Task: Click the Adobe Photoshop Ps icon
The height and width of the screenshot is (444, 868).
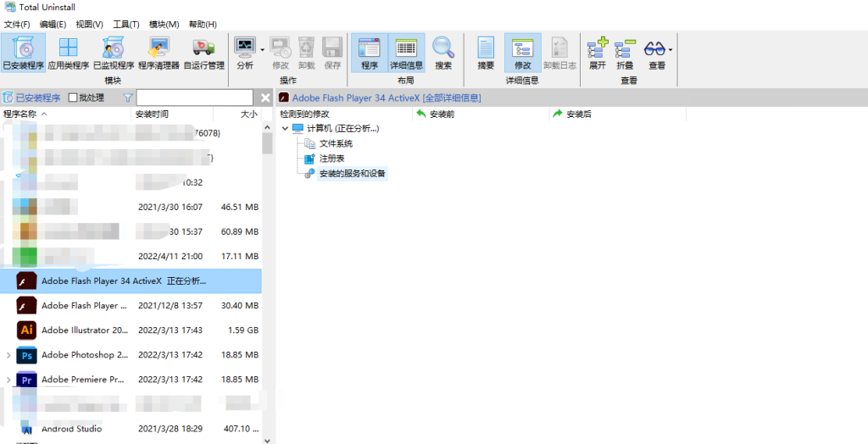Action: [x=26, y=355]
